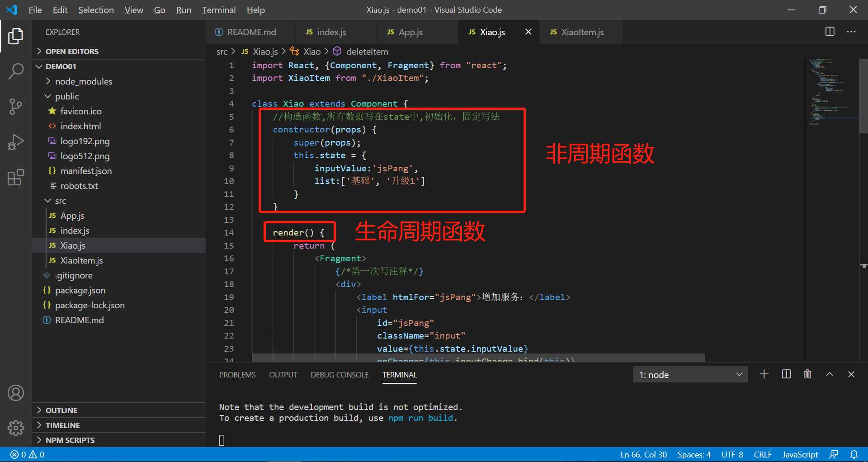Viewport: 868px width, 462px height.
Task: Click the VS Code logo icon
Action: [x=12, y=9]
